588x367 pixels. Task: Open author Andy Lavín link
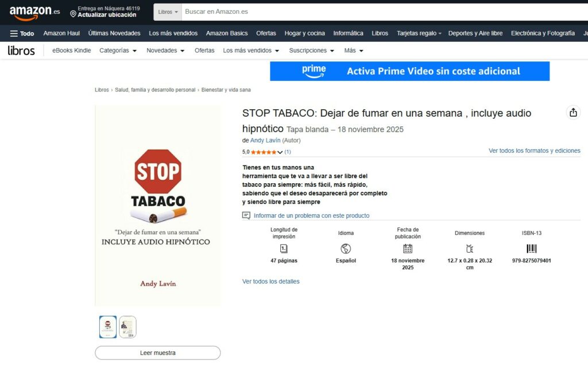pos(265,140)
